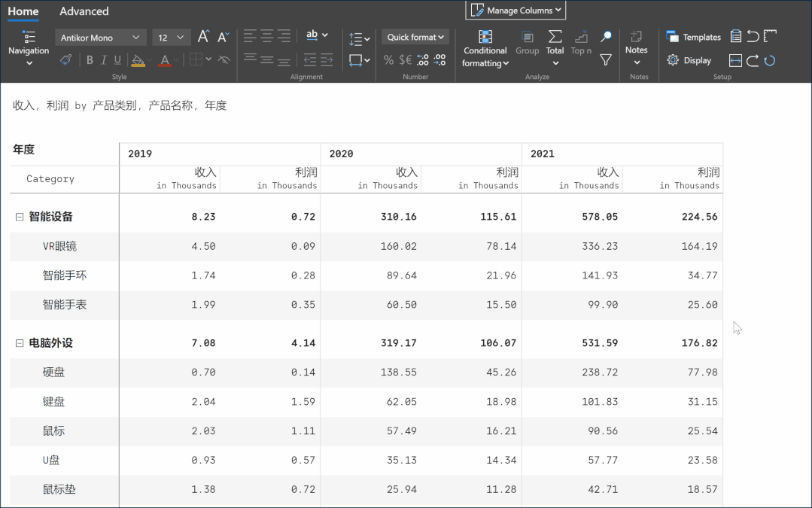This screenshot has width=812, height=508.
Task: Select the 鼠标垫 row label
Action: pyautogui.click(x=59, y=489)
